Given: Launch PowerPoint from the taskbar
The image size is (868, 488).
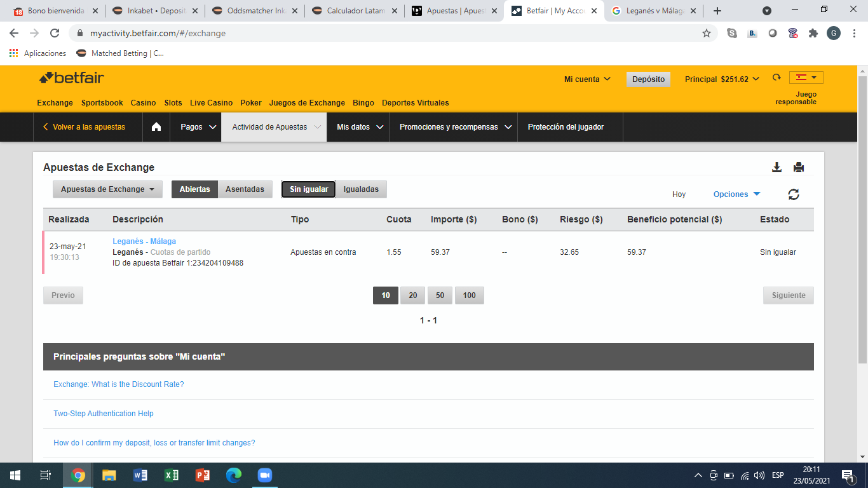Looking at the screenshot, I should coord(203,475).
